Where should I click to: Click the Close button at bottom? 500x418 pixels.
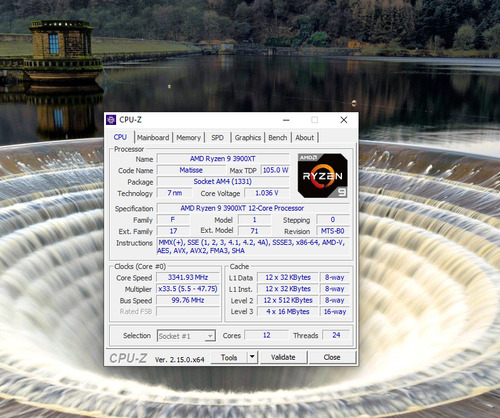coord(332,357)
